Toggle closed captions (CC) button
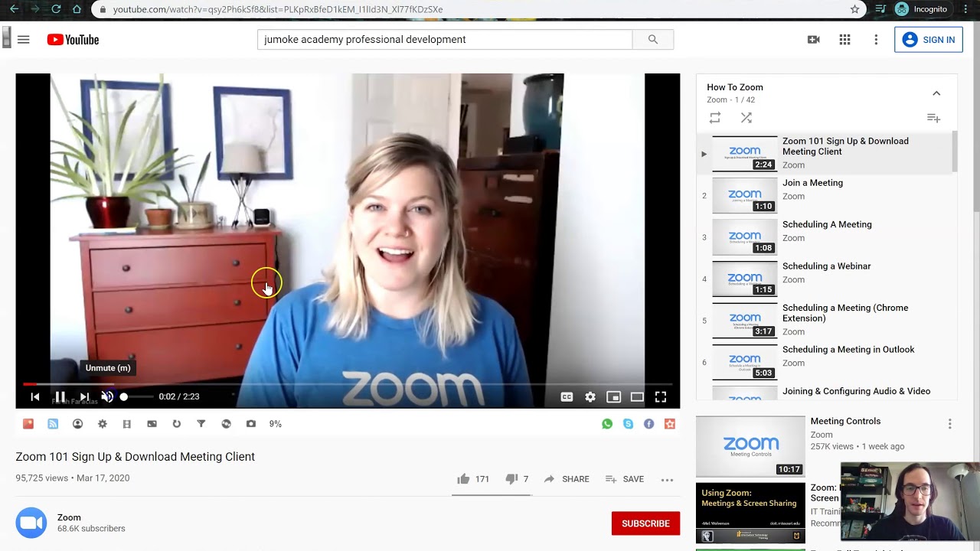The image size is (980, 551). tap(567, 396)
